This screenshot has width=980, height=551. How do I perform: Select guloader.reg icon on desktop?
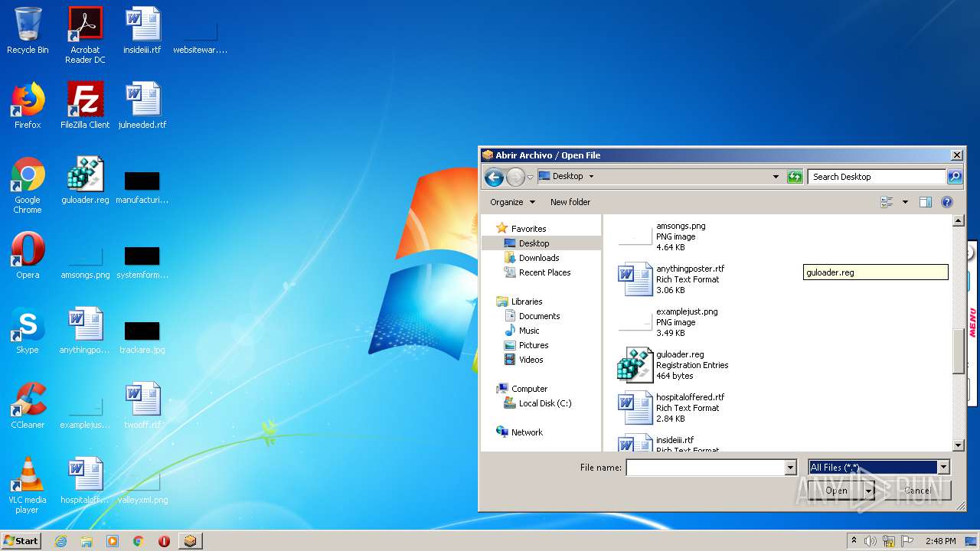[85, 182]
